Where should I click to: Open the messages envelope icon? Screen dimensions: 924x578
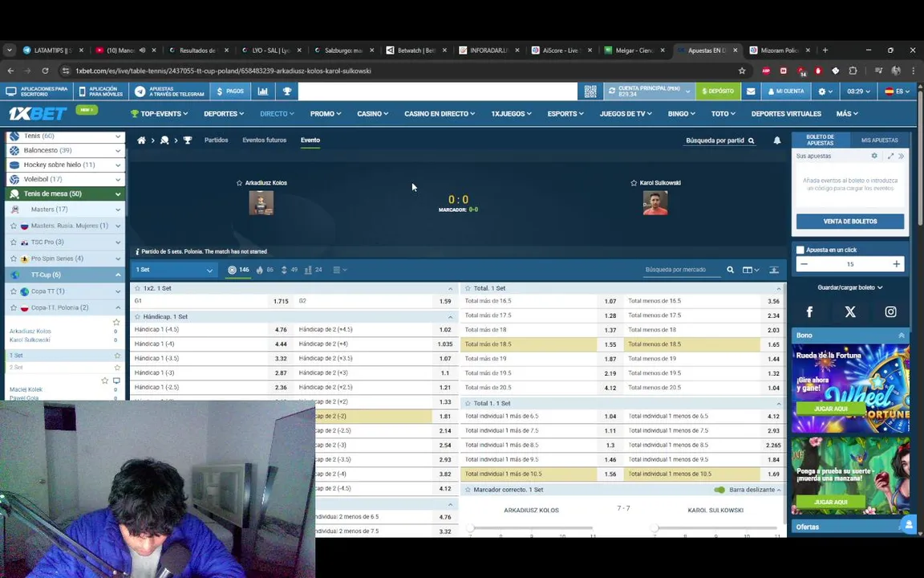[751, 92]
